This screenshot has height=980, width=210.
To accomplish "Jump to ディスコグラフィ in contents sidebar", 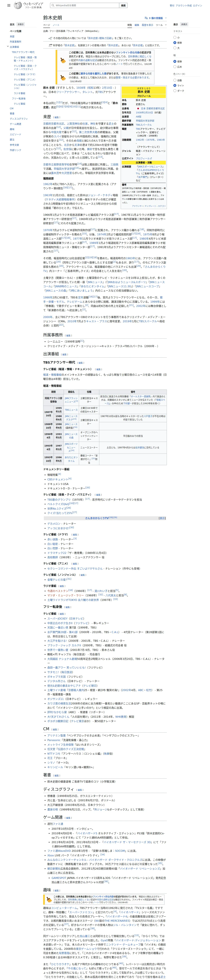I will point(19,119).
